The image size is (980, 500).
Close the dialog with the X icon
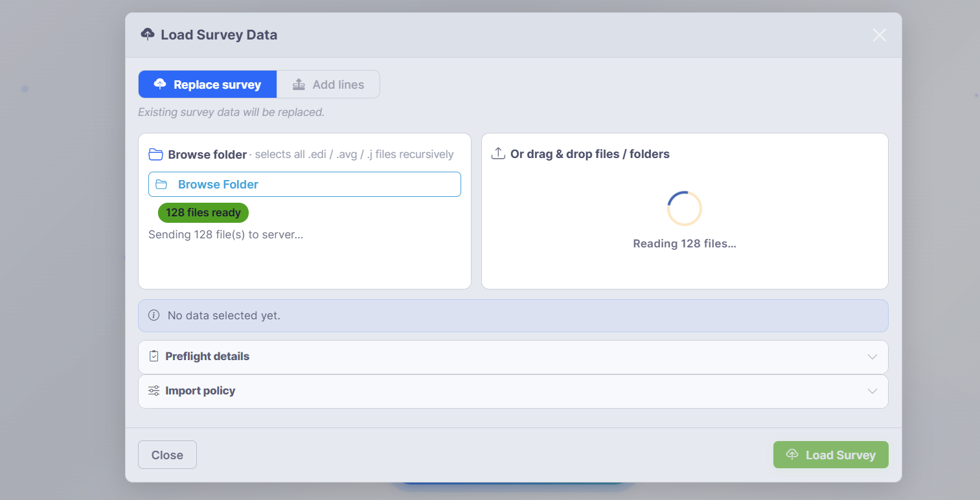click(x=879, y=35)
